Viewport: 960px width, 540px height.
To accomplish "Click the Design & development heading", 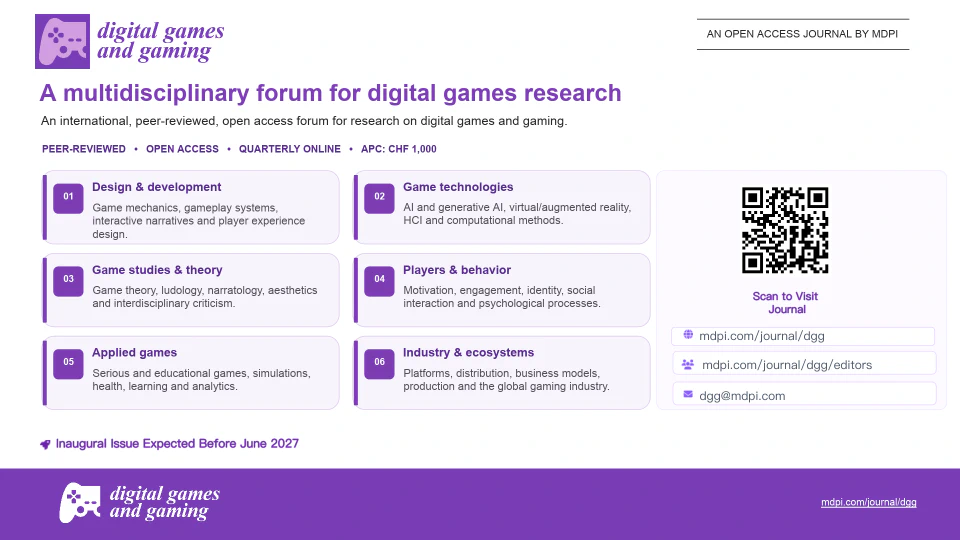I will pyautogui.click(x=157, y=187).
